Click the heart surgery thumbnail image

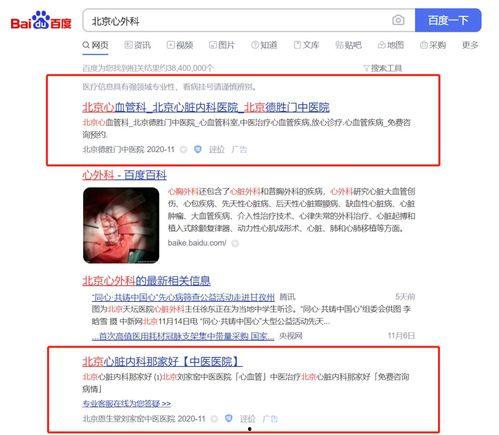(x=121, y=225)
